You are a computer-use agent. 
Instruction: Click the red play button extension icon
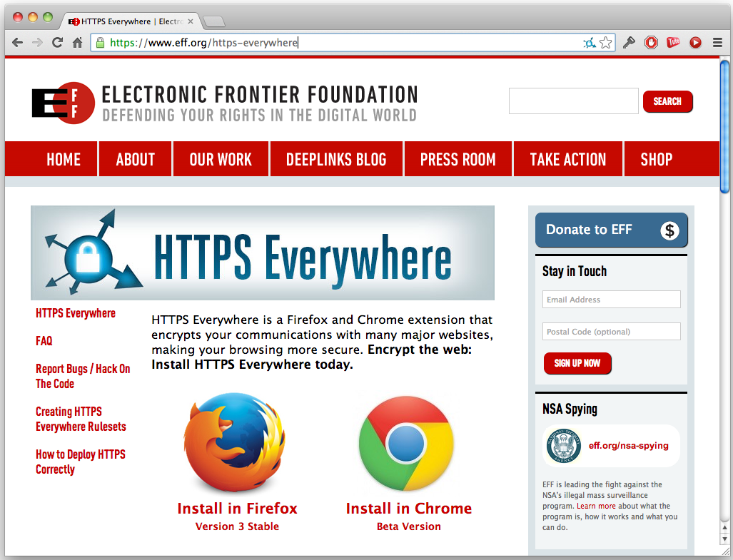[696, 43]
